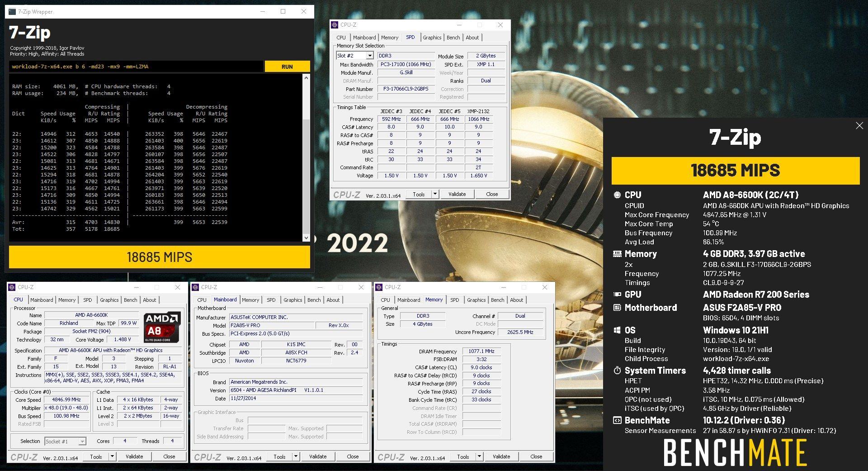Click the BIOS Version field in Mainboard tab
The height and width of the screenshot is (471, 868).
tap(296, 390)
